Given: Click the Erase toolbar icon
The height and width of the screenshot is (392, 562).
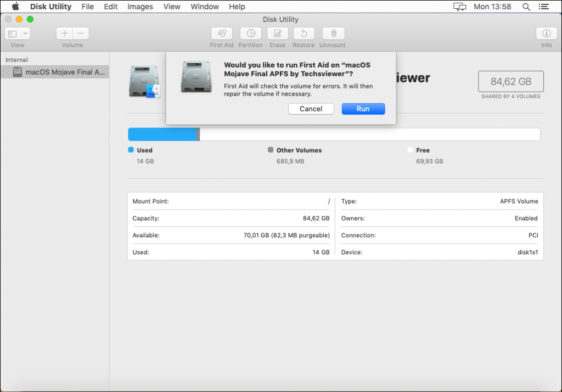Looking at the screenshot, I should [x=277, y=33].
